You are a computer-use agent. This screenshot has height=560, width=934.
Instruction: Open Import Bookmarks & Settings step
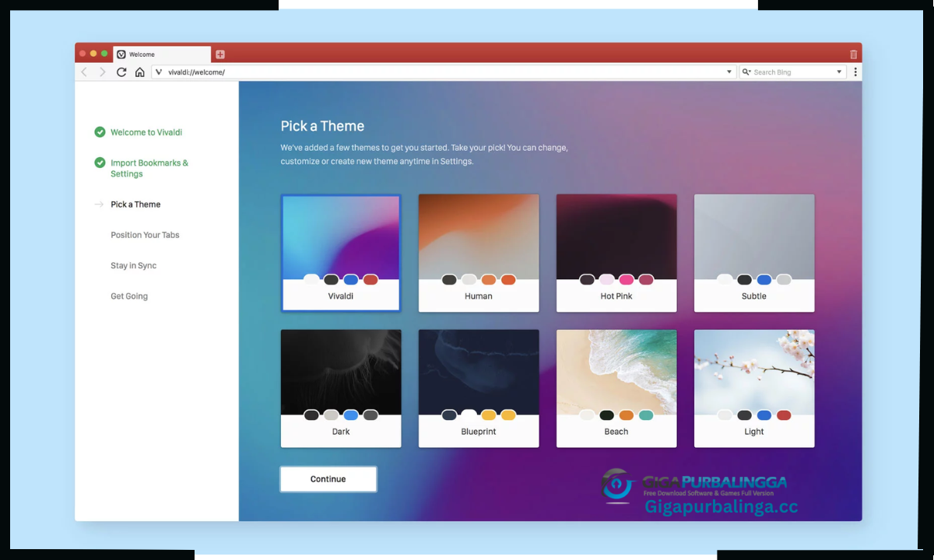[149, 168]
